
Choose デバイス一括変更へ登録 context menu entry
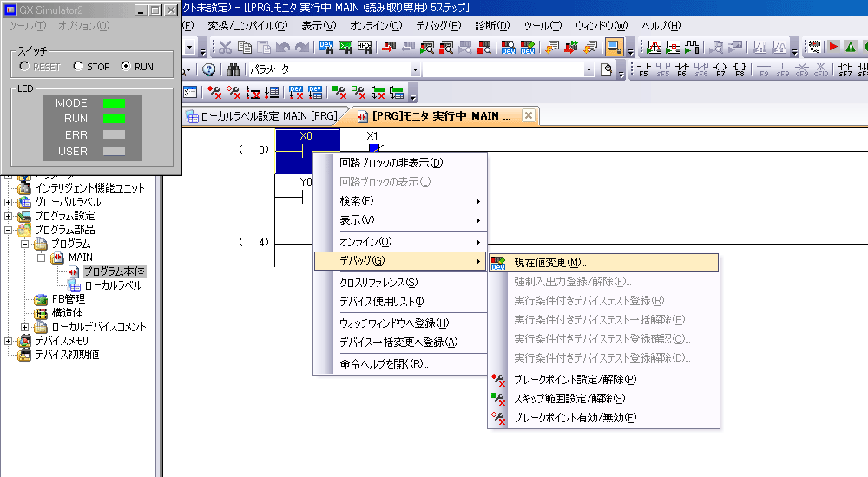pos(400,342)
